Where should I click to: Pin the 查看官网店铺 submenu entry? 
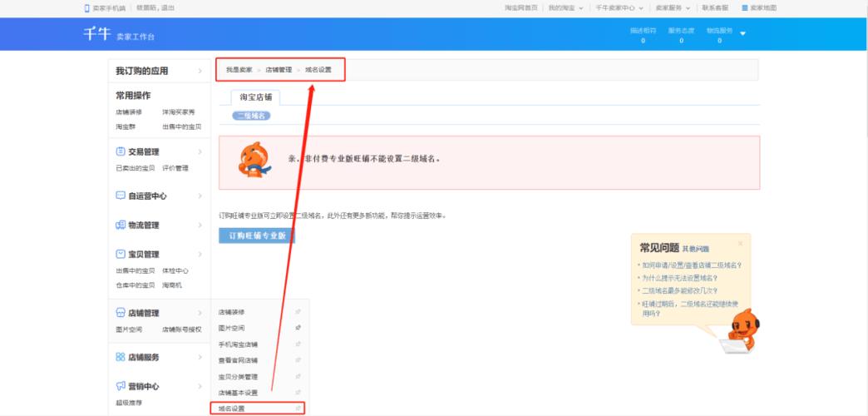(298, 360)
